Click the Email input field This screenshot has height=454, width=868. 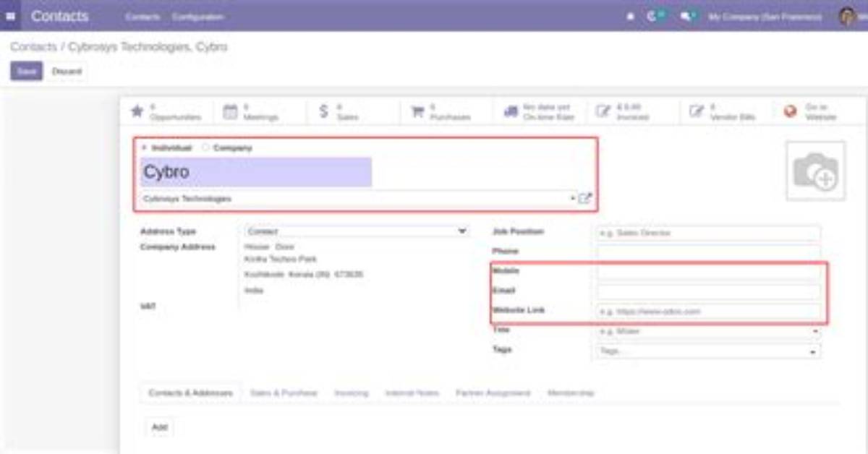[x=709, y=291]
